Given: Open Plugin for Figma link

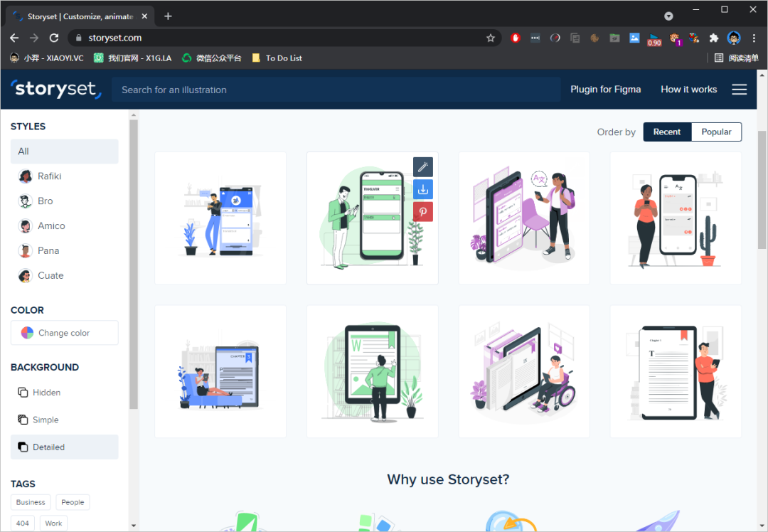Looking at the screenshot, I should point(605,89).
